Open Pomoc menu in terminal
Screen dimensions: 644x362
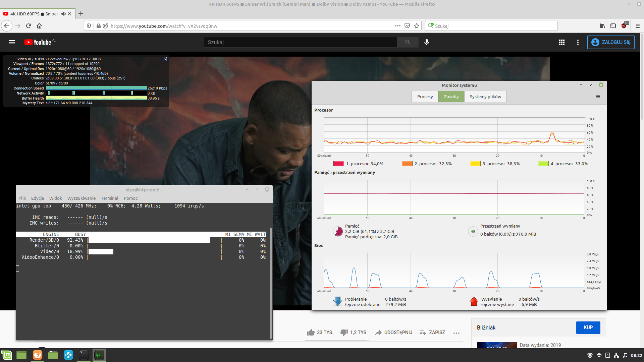pos(131,198)
